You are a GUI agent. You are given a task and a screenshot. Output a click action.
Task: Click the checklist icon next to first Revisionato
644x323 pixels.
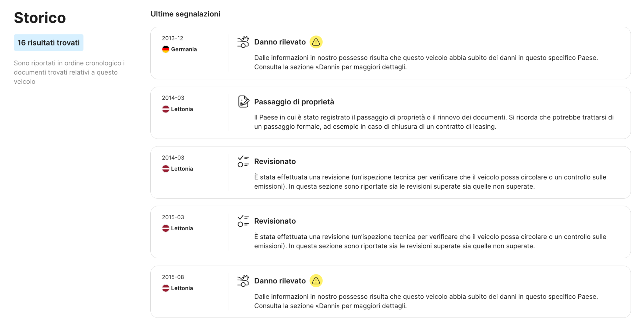[243, 161]
